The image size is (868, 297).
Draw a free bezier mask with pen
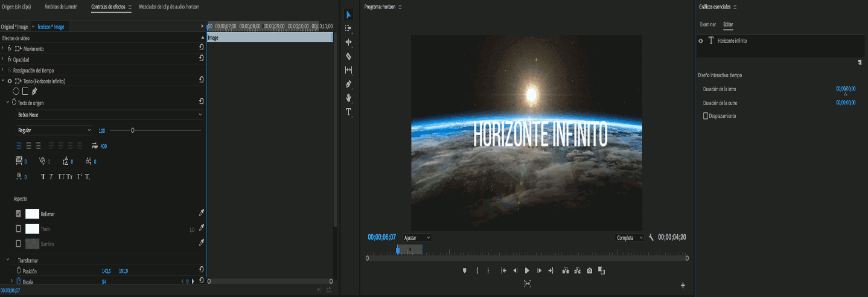click(x=34, y=92)
